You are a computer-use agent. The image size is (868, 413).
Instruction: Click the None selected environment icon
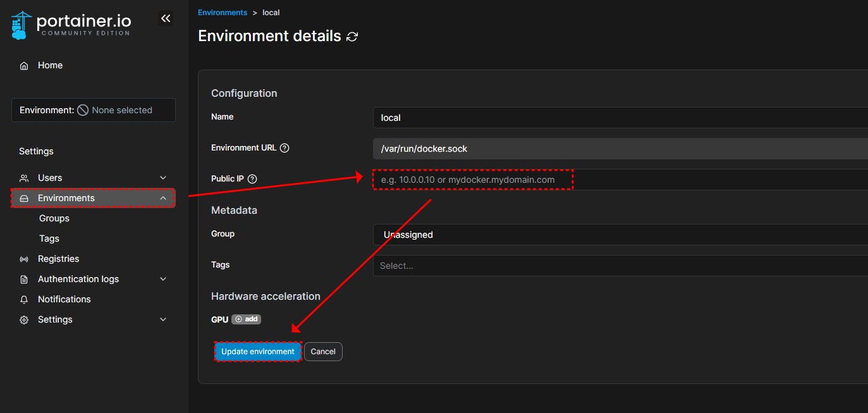click(x=83, y=110)
